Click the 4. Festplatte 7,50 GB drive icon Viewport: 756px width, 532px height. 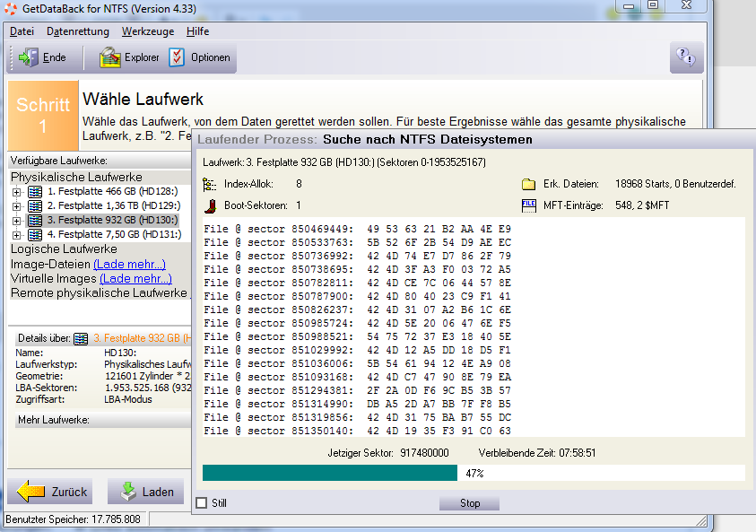(35, 235)
